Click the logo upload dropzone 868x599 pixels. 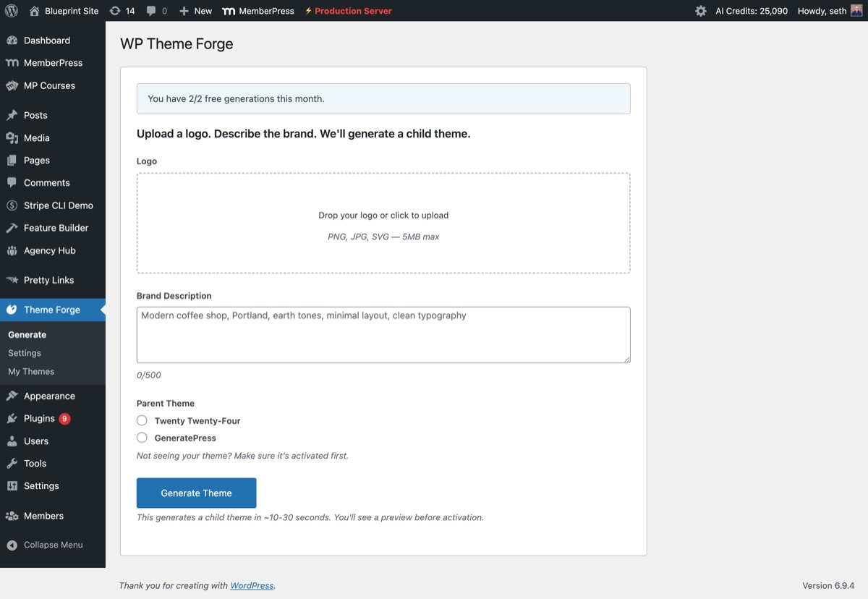pos(383,221)
